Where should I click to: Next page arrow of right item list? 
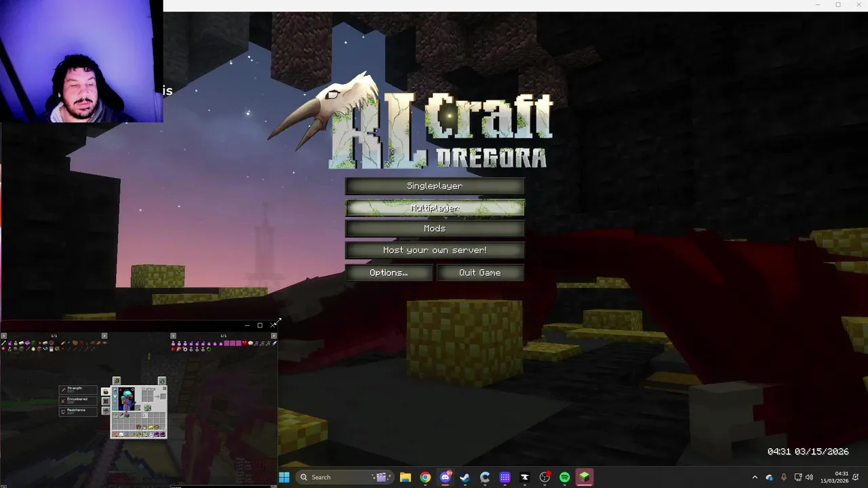point(274,335)
